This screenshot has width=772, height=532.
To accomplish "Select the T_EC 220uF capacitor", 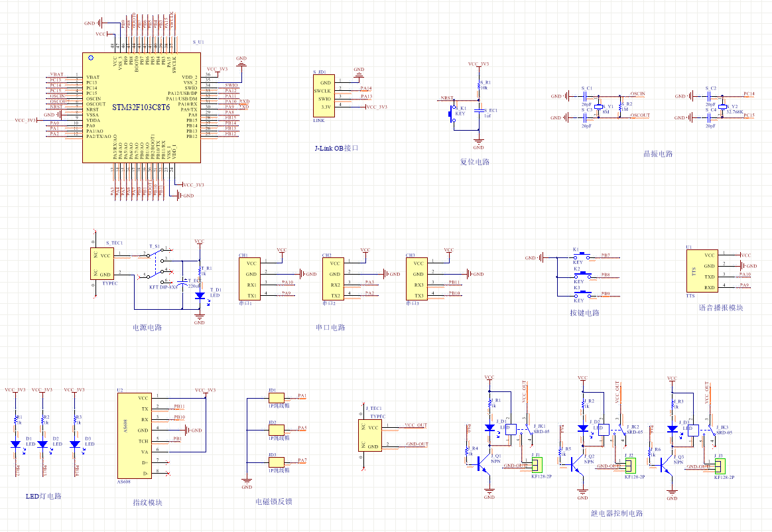I will (x=182, y=283).
